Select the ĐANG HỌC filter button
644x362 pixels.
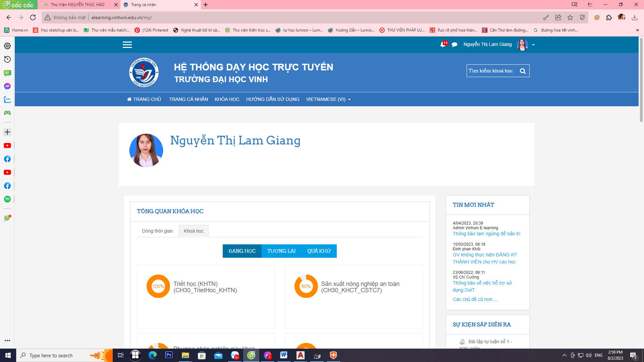coord(242,251)
